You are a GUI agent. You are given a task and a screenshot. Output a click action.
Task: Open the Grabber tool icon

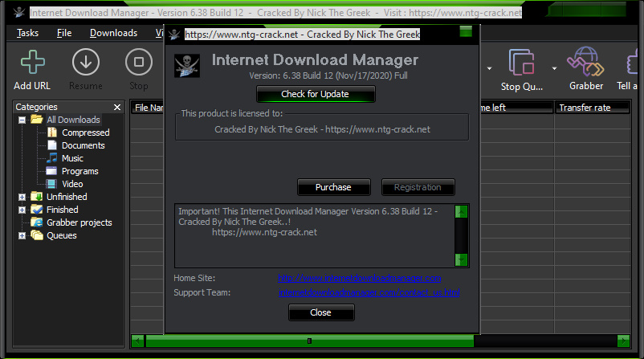[585, 62]
